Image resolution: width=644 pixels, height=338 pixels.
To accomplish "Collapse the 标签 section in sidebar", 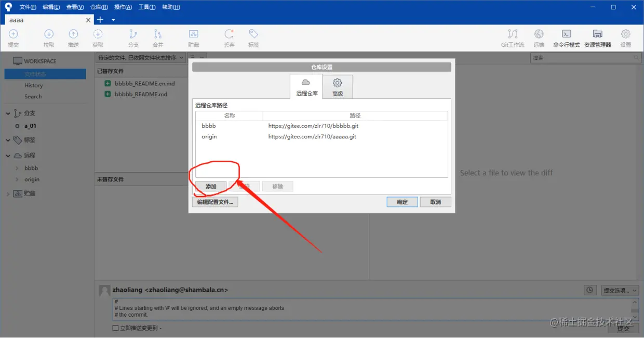I will click(8, 140).
